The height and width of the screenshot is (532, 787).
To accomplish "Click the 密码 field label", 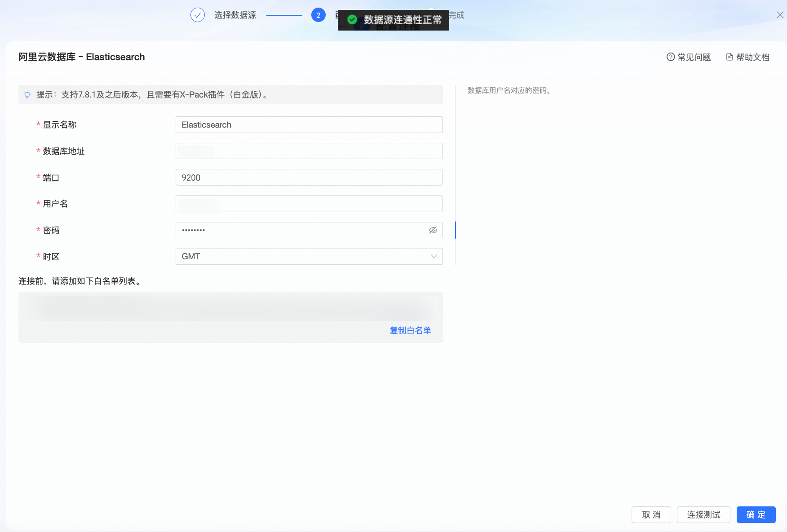I will [x=51, y=230].
